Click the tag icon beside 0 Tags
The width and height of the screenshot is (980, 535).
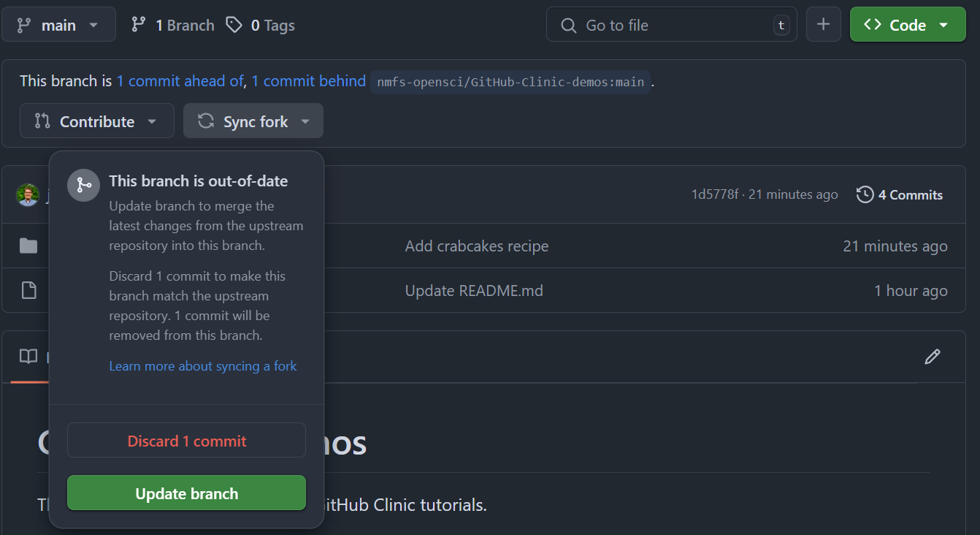(x=234, y=25)
